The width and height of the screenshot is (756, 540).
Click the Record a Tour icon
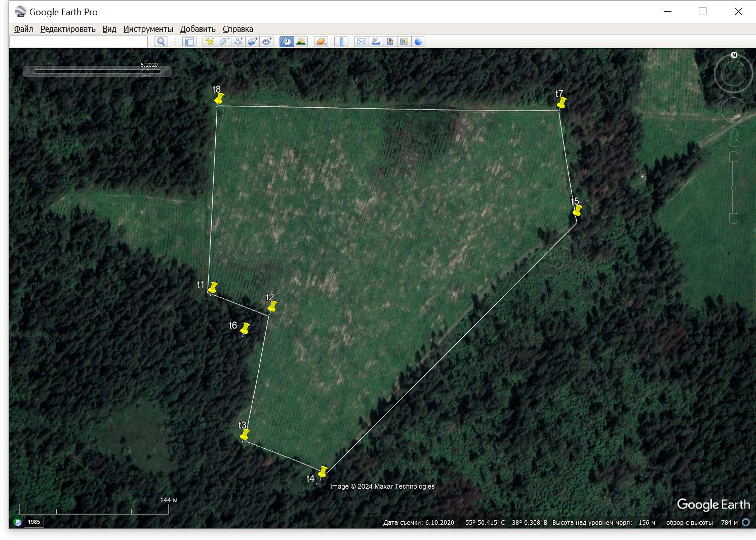pyautogui.click(x=266, y=42)
